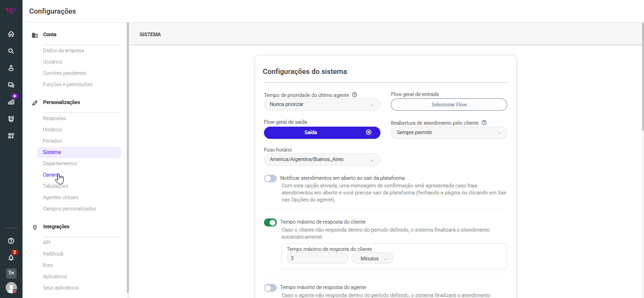
Task: Open the Help question mark icon in left rail
Action: [11, 241]
